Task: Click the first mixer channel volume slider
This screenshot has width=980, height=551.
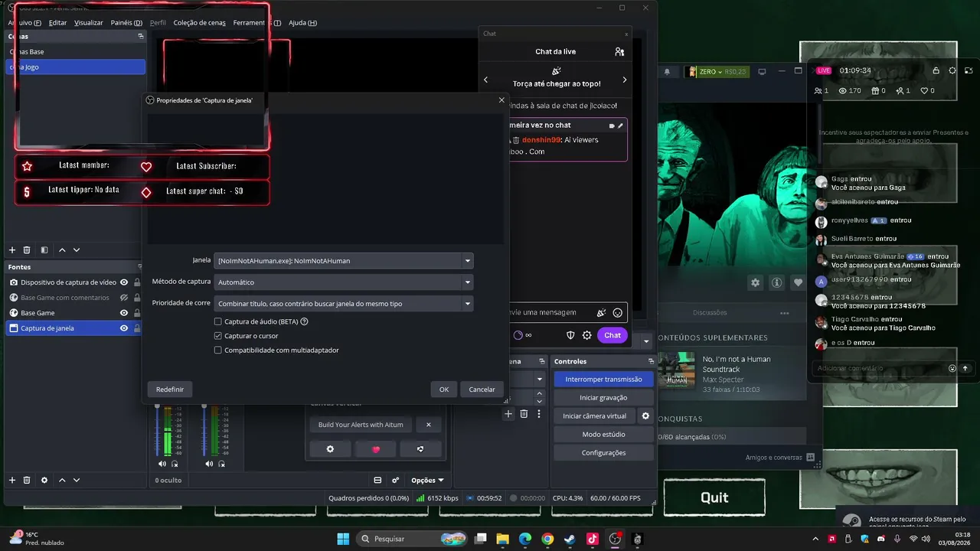Action: (158, 430)
